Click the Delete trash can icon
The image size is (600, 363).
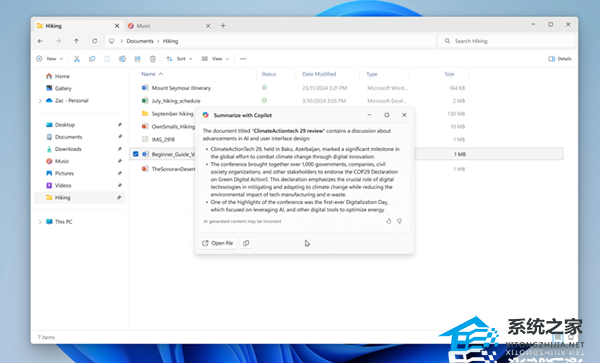coord(153,59)
